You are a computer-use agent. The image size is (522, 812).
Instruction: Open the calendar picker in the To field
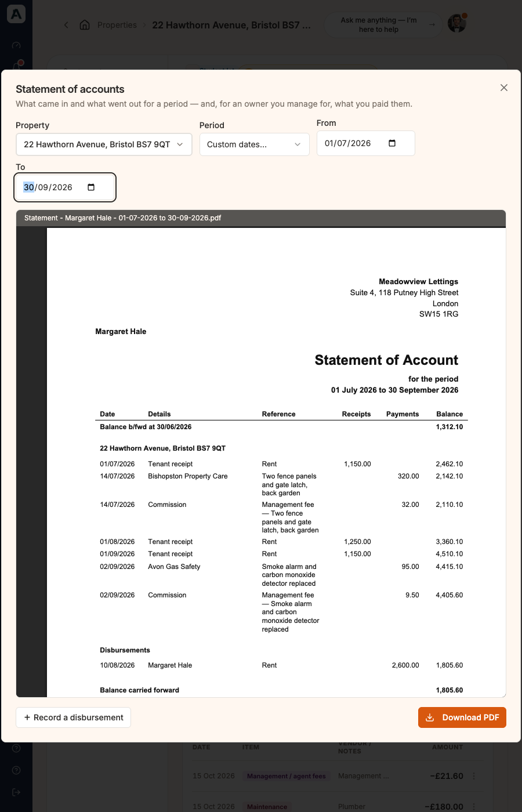pos(91,187)
